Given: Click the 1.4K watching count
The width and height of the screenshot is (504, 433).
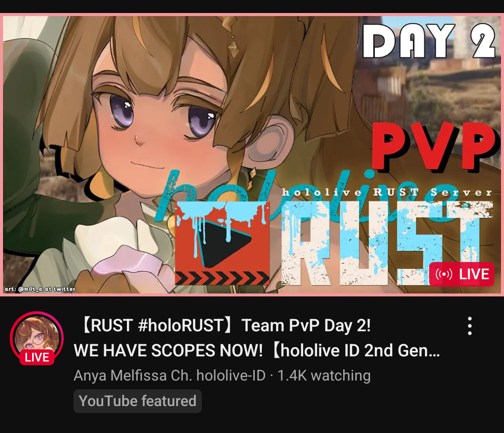Looking at the screenshot, I should click(324, 375).
